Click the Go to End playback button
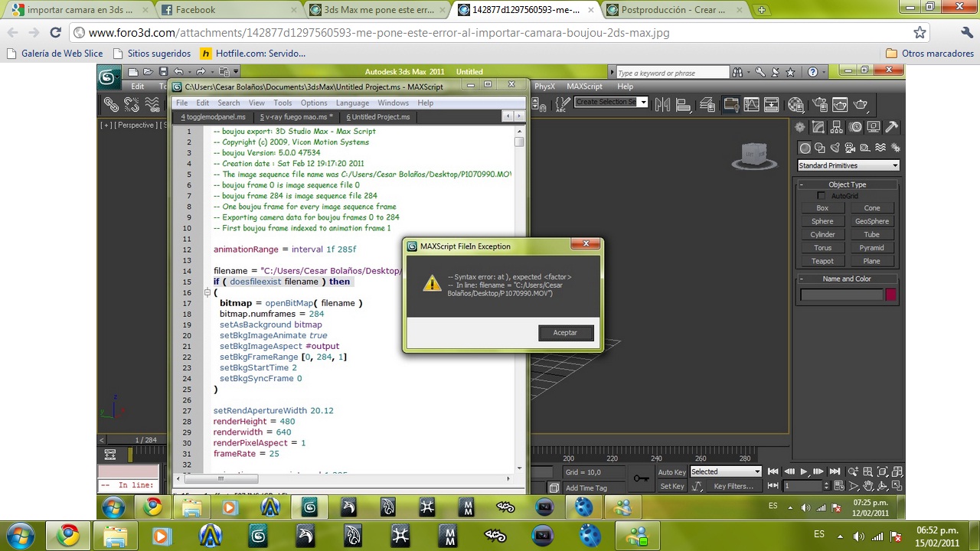 pyautogui.click(x=835, y=471)
